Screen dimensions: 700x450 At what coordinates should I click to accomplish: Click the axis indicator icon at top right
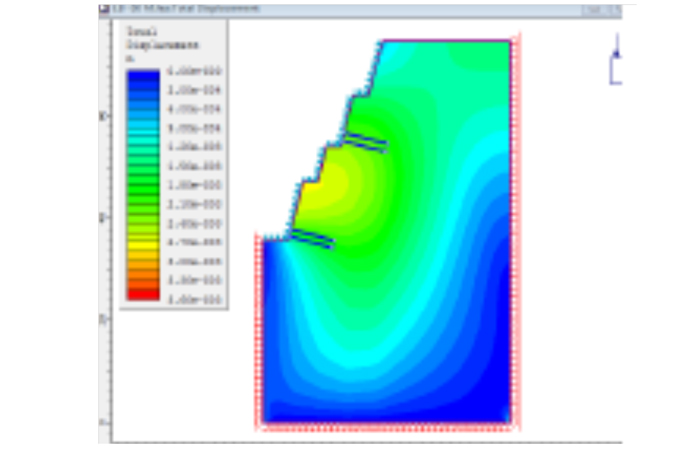pyautogui.click(x=616, y=62)
